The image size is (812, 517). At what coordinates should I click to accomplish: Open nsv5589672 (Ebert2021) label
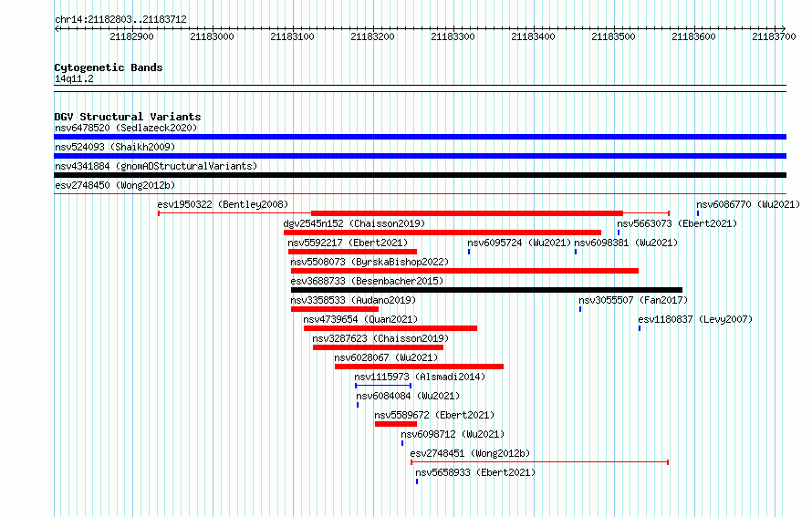pos(434,415)
